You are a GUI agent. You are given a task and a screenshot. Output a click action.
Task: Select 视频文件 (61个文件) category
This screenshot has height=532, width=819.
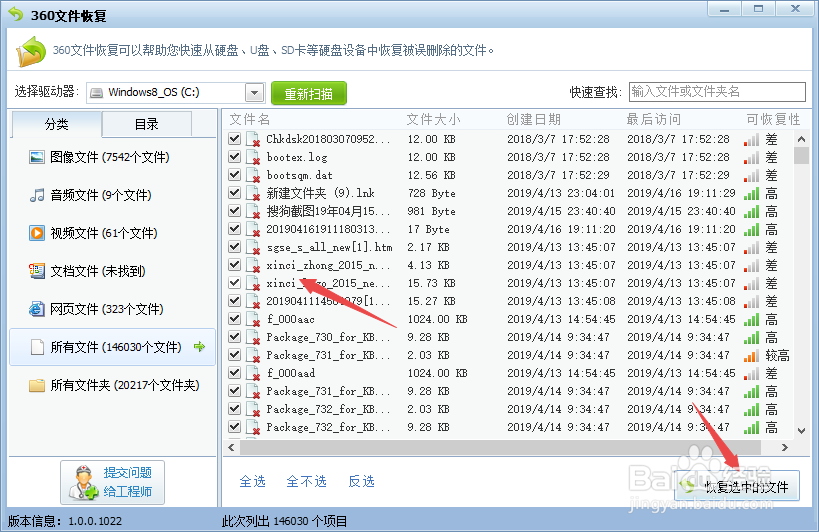pos(112,233)
